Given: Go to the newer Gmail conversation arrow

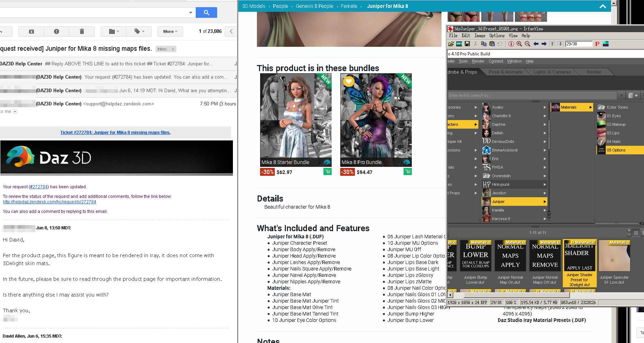Looking at the screenshot, I should tap(231, 31).
